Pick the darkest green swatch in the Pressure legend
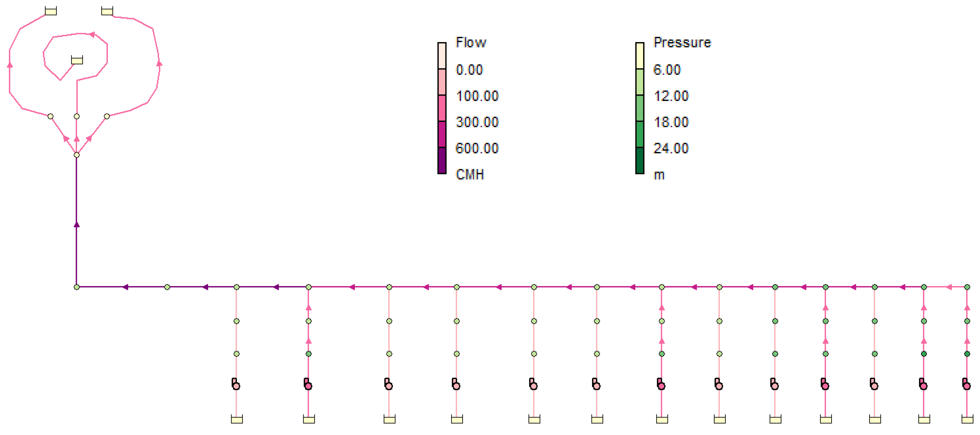Viewport: 980px width, 435px height. [640, 161]
